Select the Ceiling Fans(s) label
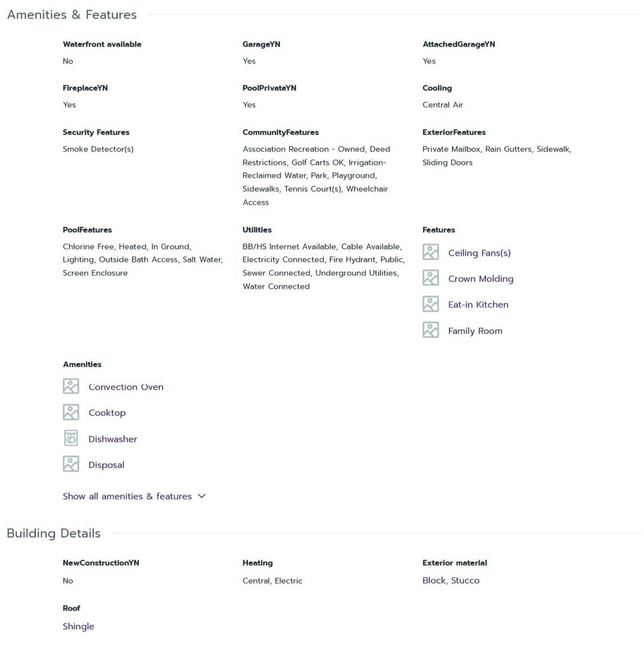Viewport: 644px width, 647px height. 479,253
